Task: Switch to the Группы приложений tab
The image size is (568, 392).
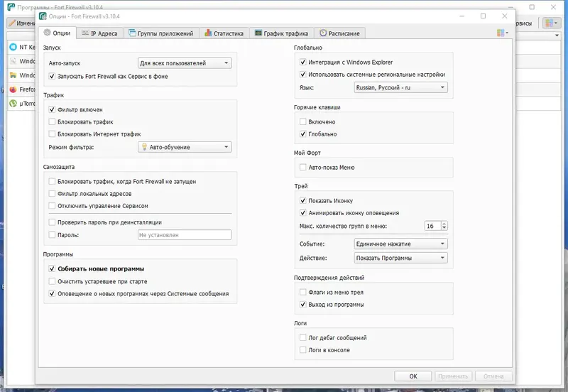Action: click(161, 33)
